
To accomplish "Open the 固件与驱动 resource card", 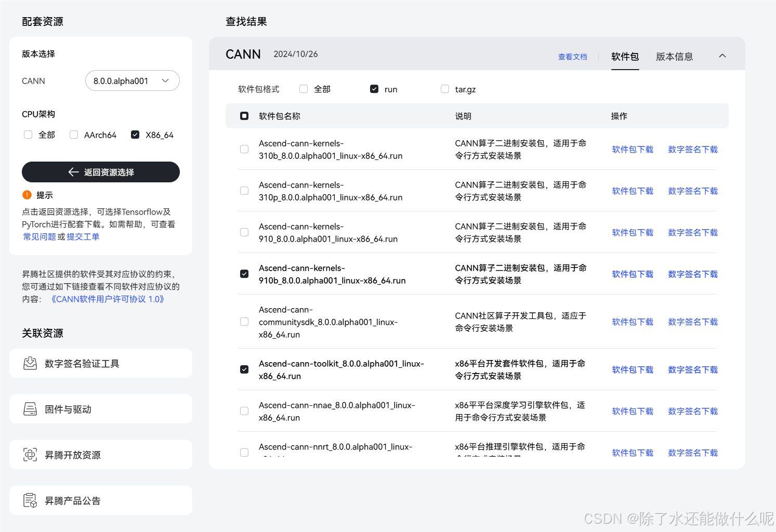I will pyautogui.click(x=101, y=409).
